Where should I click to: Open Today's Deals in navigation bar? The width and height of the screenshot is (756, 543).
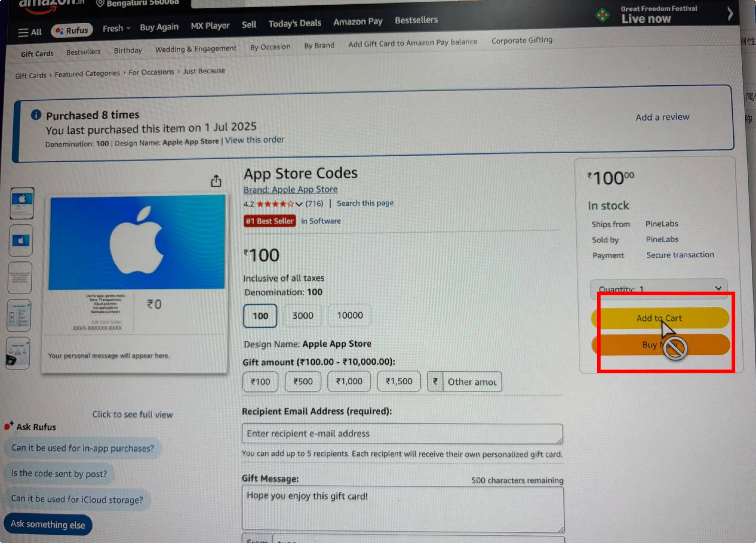tap(295, 23)
